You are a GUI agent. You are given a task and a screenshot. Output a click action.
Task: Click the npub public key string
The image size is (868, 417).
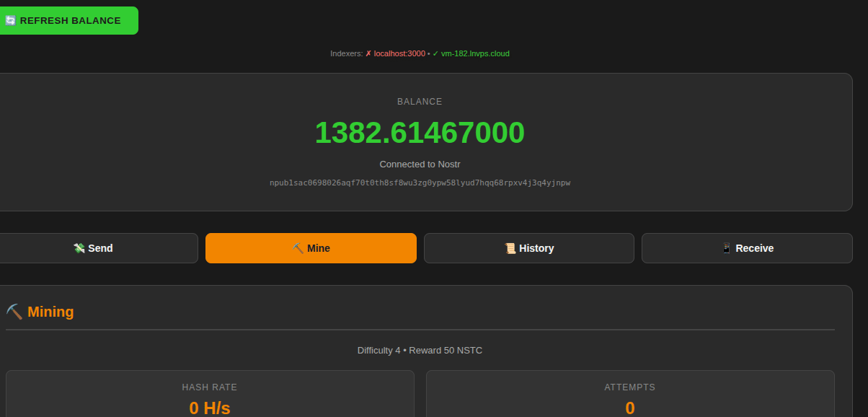[420, 183]
